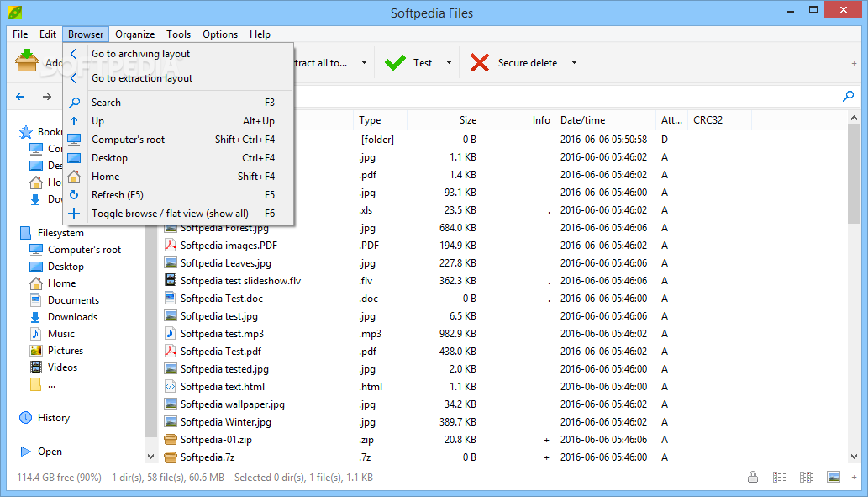Sort by the Size column header
Viewport: 868px width, 497px height.
pyautogui.click(x=444, y=120)
